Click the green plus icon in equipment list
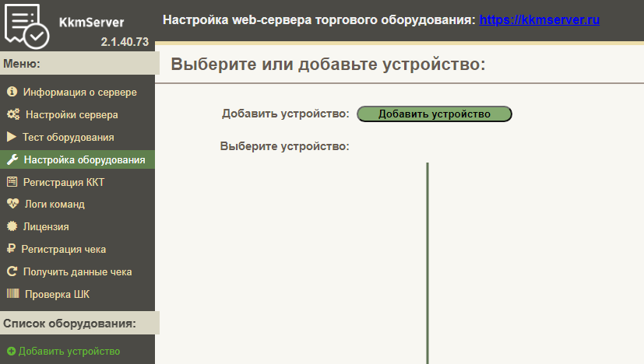644x364 pixels. (12, 352)
